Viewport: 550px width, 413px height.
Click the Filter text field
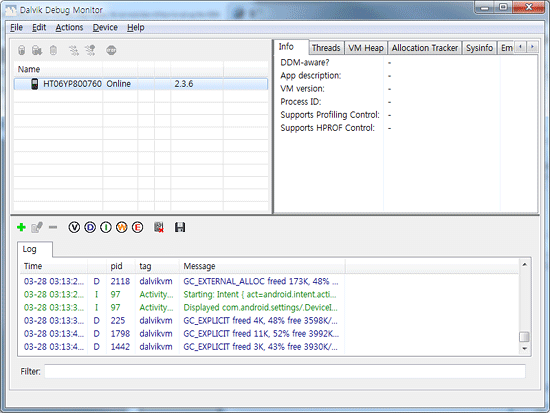coord(285,371)
